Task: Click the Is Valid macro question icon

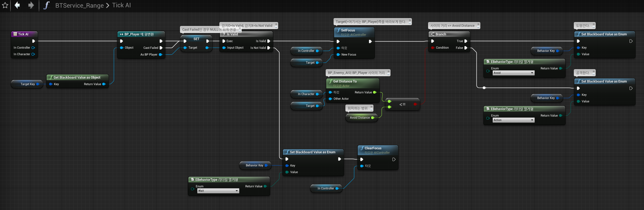Action: 224,34
